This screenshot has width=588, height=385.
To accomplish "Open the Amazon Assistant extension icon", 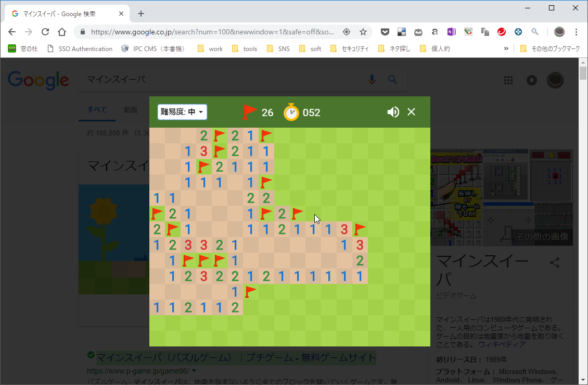I will pyautogui.click(x=434, y=32).
